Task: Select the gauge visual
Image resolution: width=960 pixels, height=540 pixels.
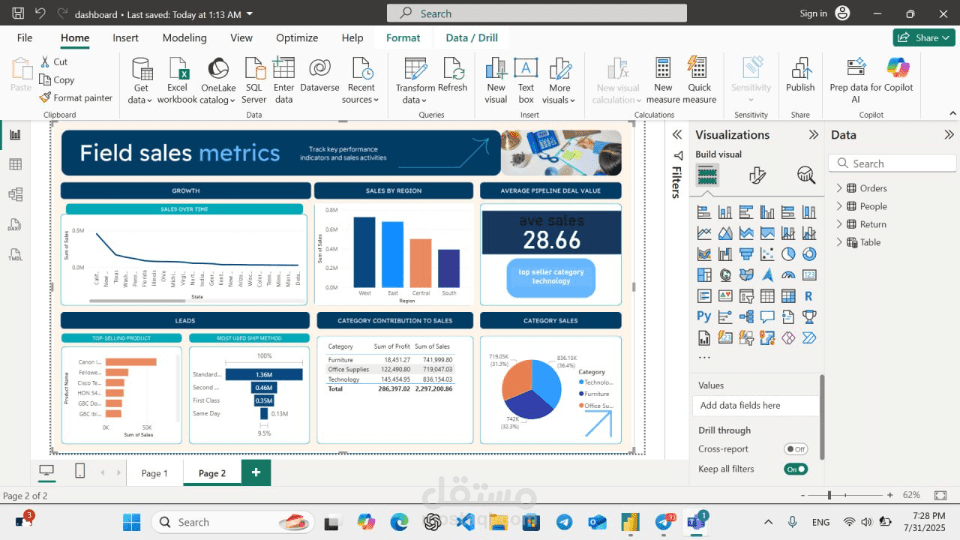Action: coord(788,275)
